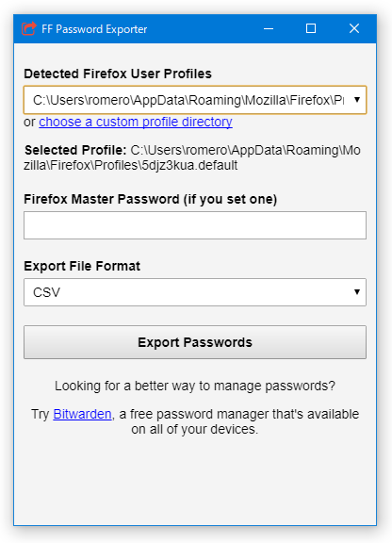Viewport: 392px width, 543px height.
Task: Minimize the FF Password Exporter window
Action: pos(269,28)
